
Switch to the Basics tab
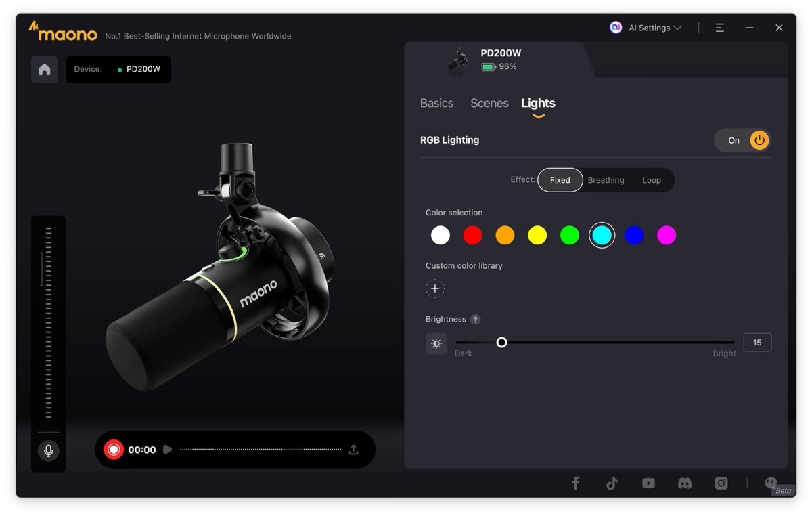click(x=436, y=103)
